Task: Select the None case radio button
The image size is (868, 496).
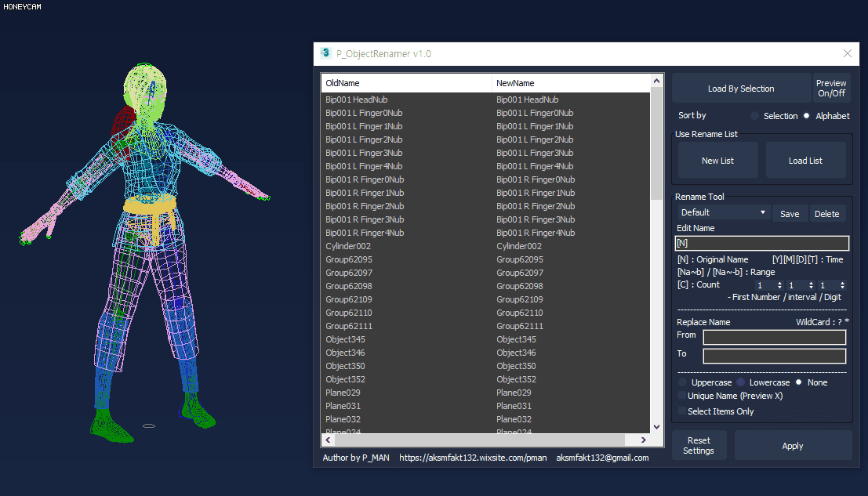Action: (x=799, y=382)
